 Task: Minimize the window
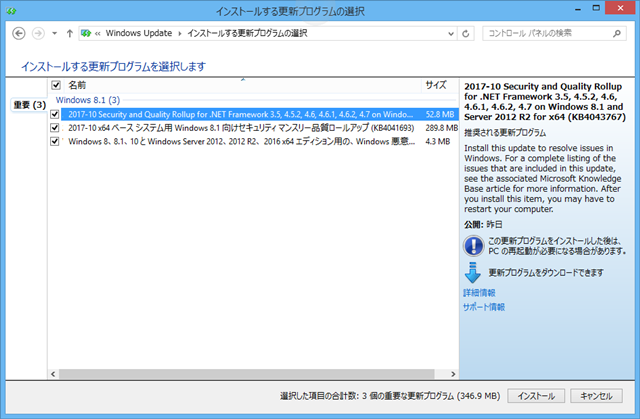tap(578, 9)
